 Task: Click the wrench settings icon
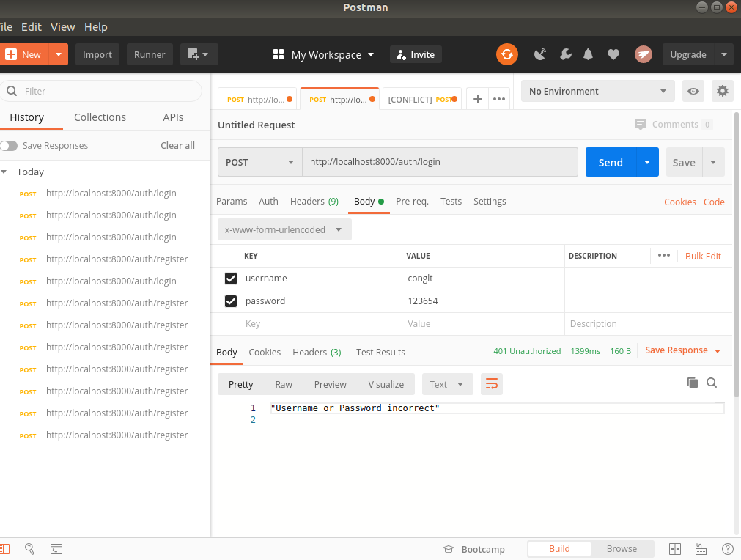coord(565,54)
